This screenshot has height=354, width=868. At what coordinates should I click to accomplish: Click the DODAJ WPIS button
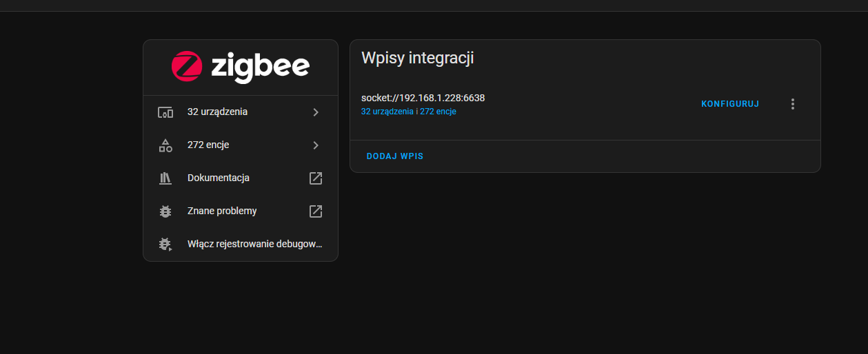click(x=395, y=156)
